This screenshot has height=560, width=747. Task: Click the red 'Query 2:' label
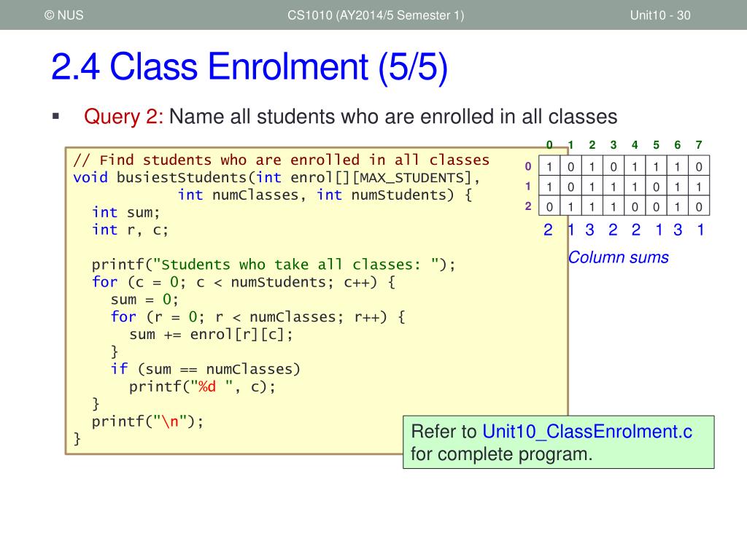(123, 117)
